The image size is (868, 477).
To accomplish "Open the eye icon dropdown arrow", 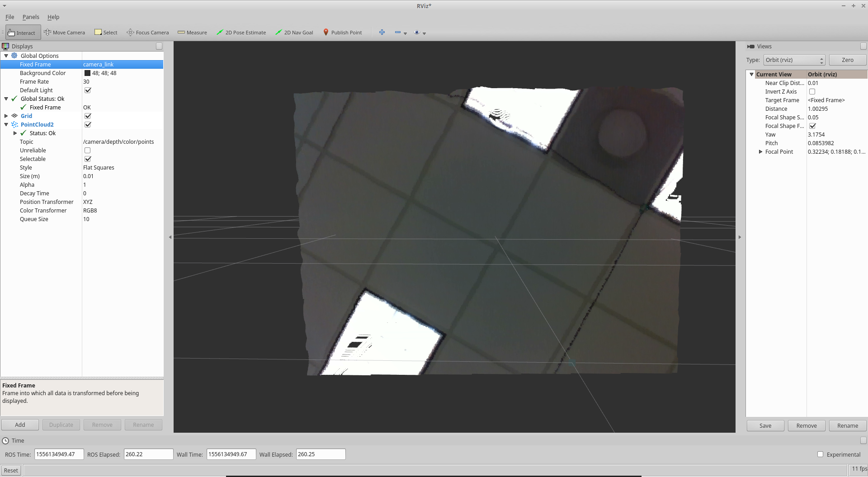I will (424, 33).
